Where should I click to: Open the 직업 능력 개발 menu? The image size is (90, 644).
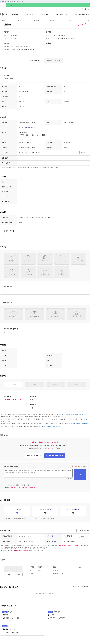coord(61,15)
